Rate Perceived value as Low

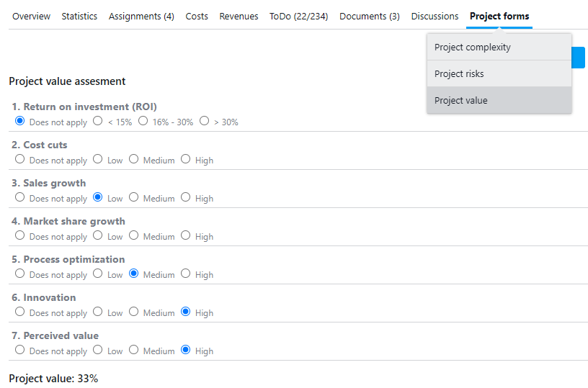98,350
